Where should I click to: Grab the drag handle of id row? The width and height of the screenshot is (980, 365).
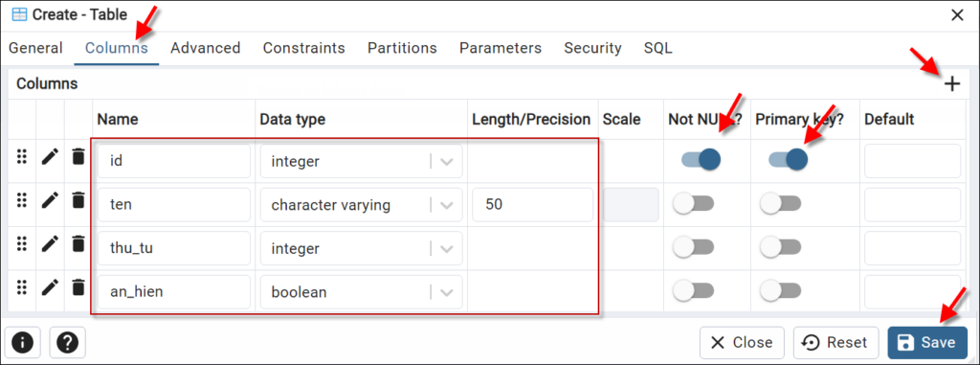coord(22,156)
